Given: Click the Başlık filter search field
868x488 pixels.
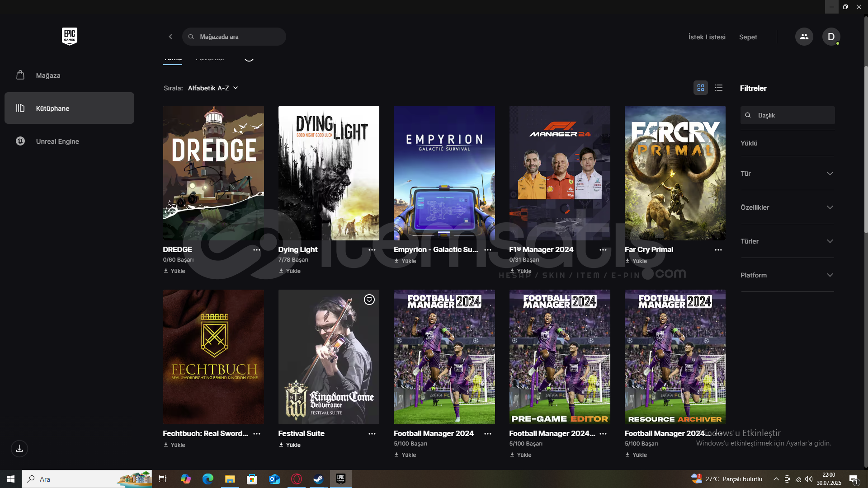Looking at the screenshot, I should pos(788,115).
